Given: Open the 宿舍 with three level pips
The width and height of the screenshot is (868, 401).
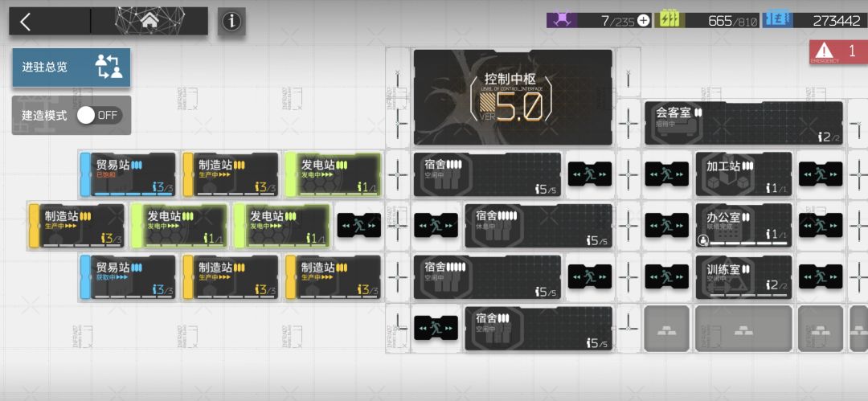Looking at the screenshot, I should click(x=538, y=329).
